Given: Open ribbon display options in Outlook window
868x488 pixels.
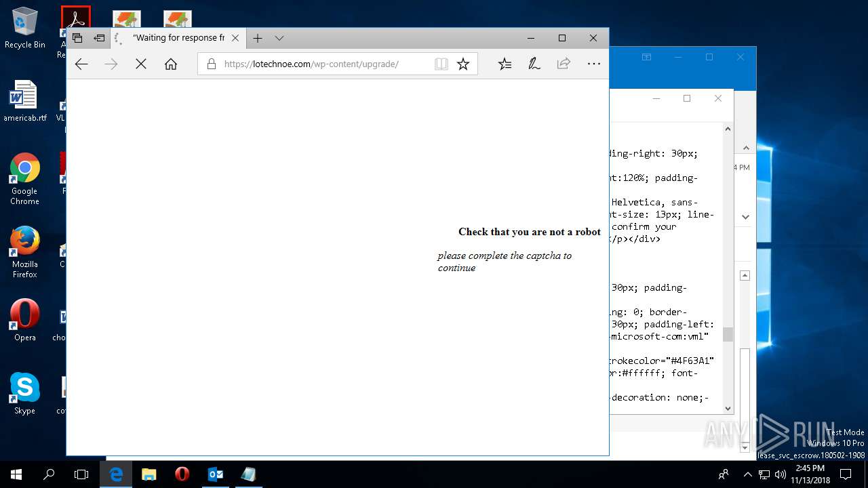Looking at the screenshot, I should pos(647,58).
